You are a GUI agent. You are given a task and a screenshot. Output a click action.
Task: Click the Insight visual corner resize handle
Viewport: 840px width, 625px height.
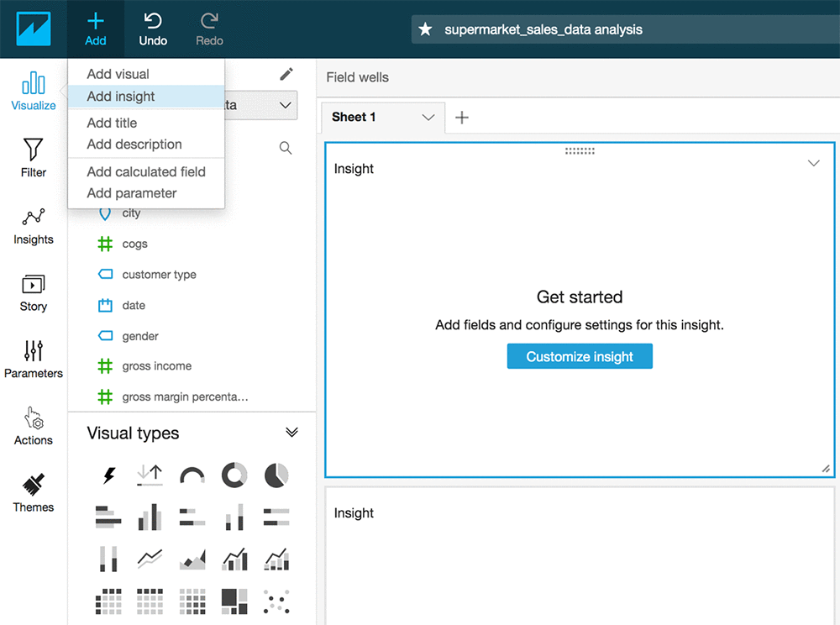coord(826,469)
